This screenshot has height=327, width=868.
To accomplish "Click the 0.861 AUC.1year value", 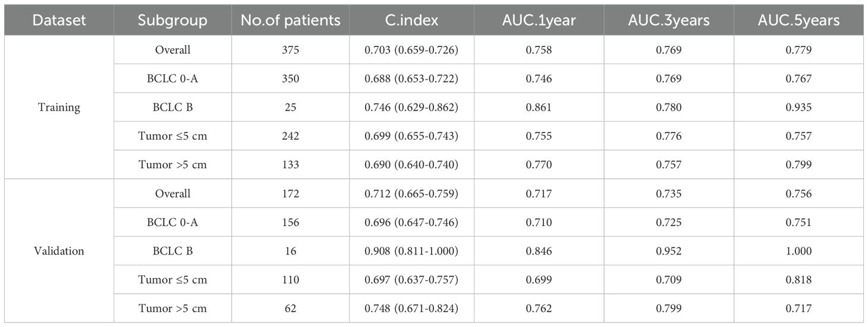I will [539, 107].
